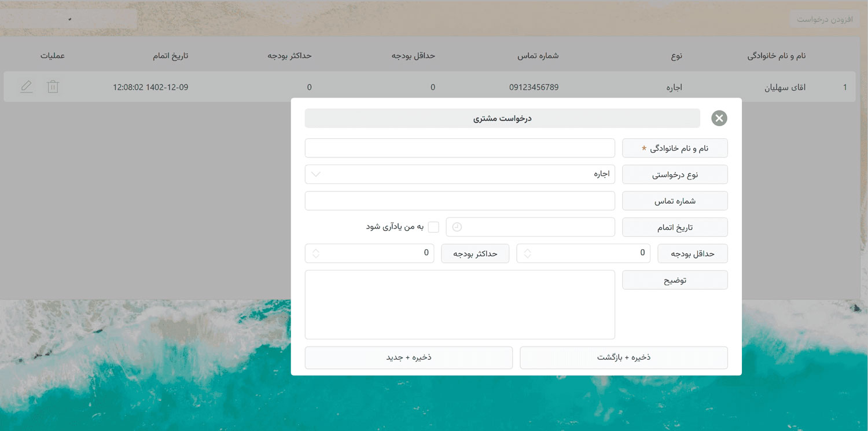Click inside the توضیح description textarea
The image size is (868, 431).
point(459,304)
